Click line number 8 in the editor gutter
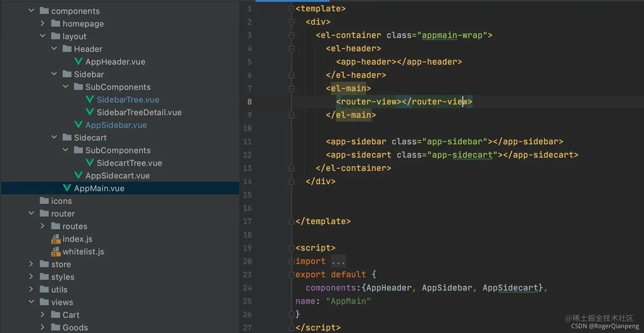The height and width of the screenshot is (333, 644). pos(250,101)
